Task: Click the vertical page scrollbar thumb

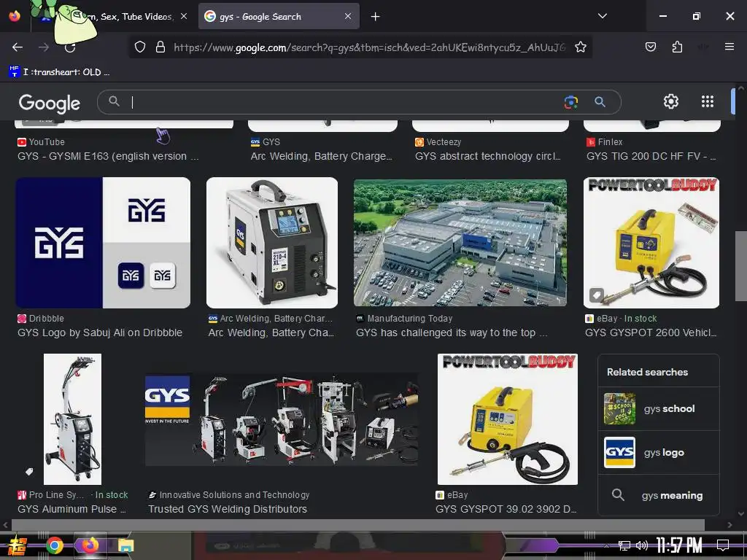Action: 741,265
